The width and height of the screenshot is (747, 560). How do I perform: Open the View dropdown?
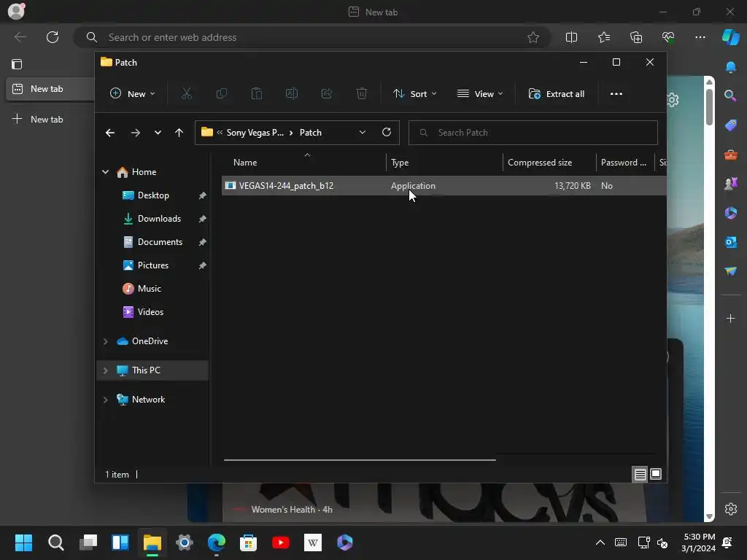pos(480,94)
